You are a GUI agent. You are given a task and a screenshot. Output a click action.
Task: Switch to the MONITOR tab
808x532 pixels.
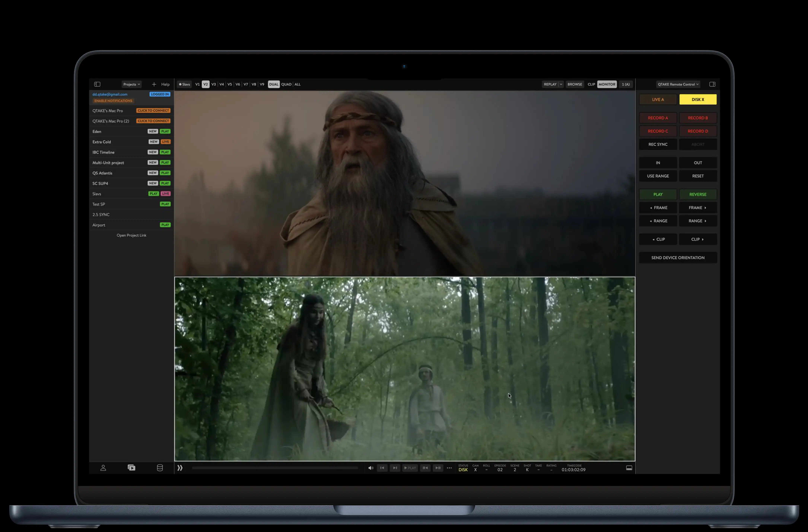tap(607, 84)
